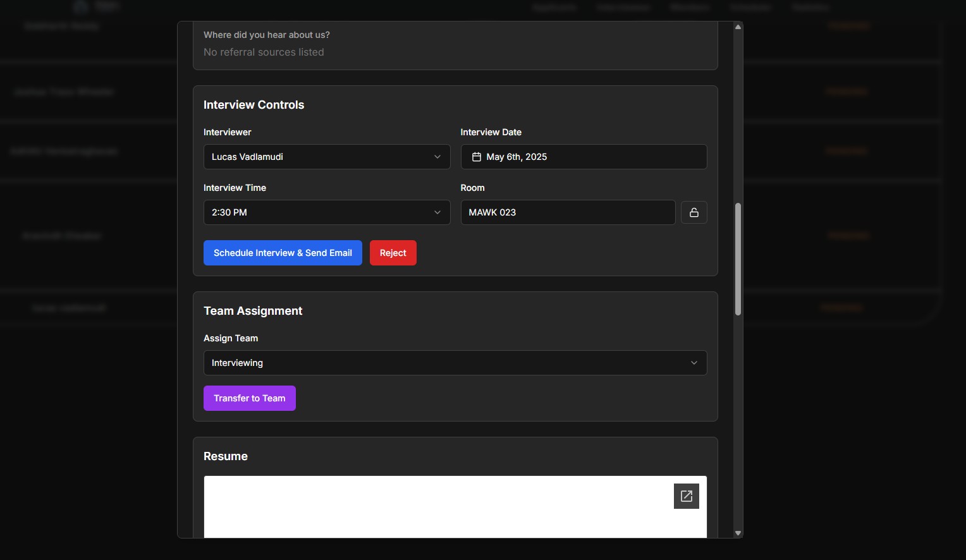This screenshot has width=966, height=560.
Task: Click the Team Assignment heading
Action: pyautogui.click(x=253, y=311)
